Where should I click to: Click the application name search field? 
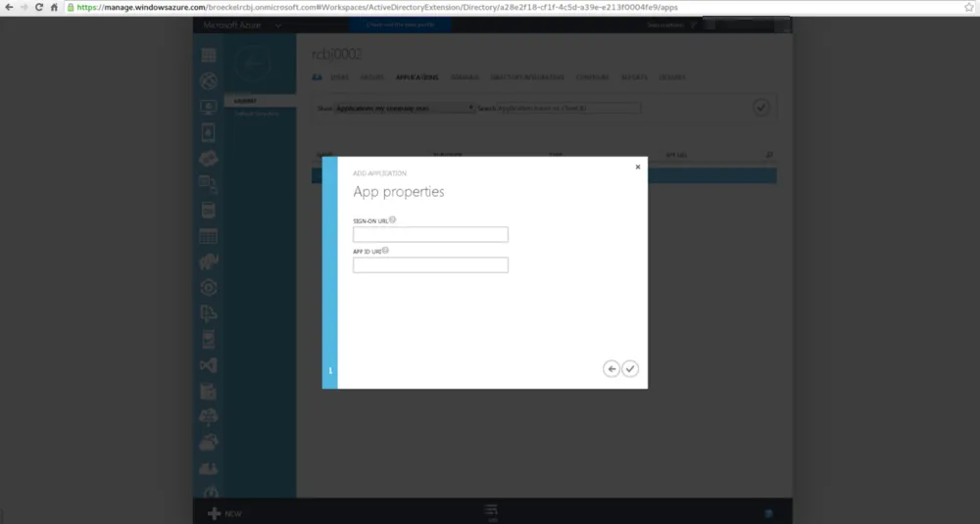click(x=568, y=108)
